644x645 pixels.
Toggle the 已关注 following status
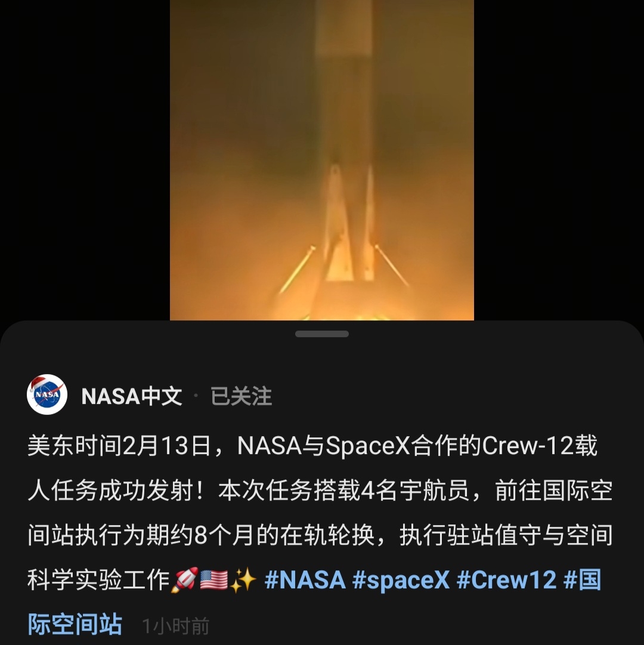point(241,396)
